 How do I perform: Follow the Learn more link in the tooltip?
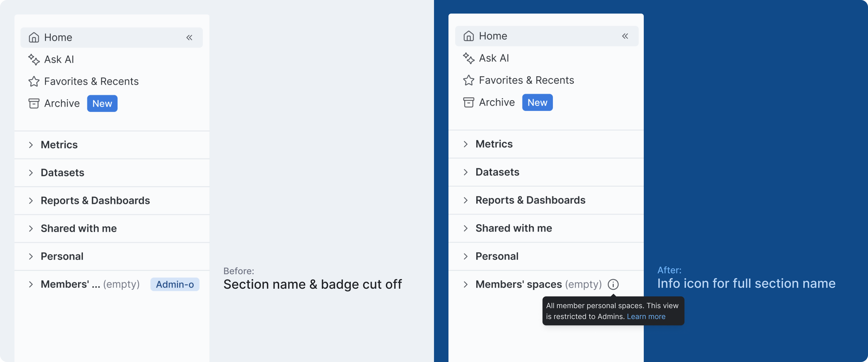coord(646,317)
